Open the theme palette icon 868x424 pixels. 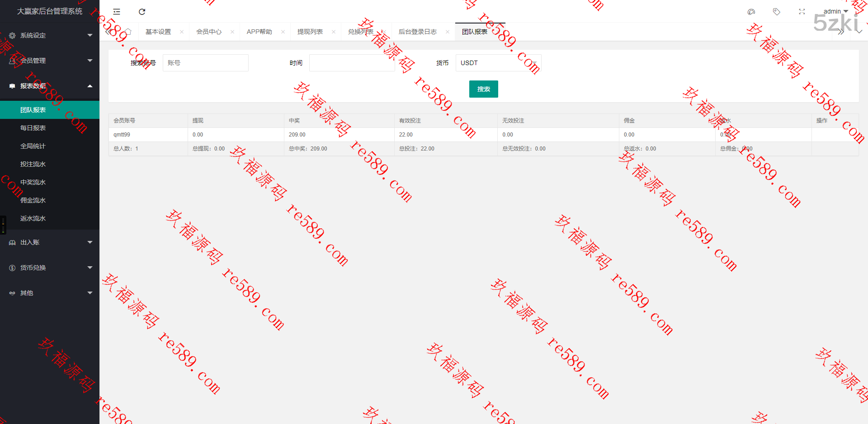[x=751, y=12]
